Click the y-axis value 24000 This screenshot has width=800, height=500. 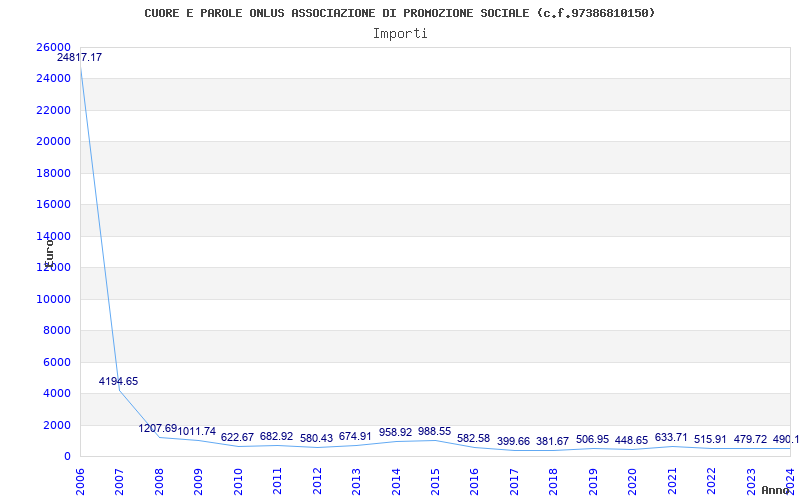tap(53, 79)
